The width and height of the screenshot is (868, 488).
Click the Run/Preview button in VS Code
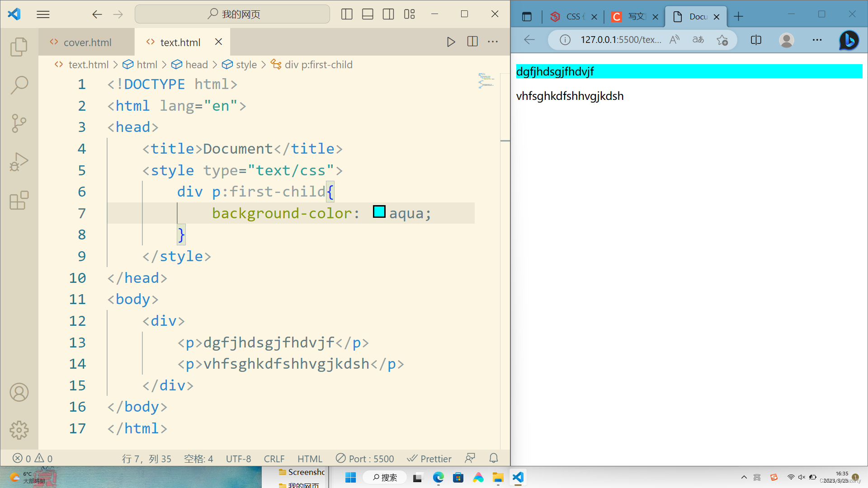pos(451,42)
